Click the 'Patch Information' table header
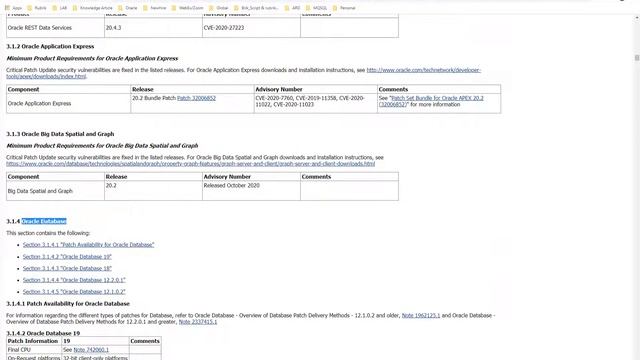Viewport: 640px width, 360px height. 33,341
